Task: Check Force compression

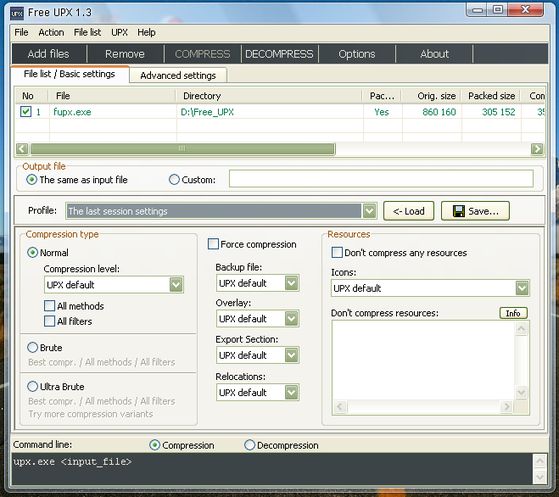Action: [213, 244]
